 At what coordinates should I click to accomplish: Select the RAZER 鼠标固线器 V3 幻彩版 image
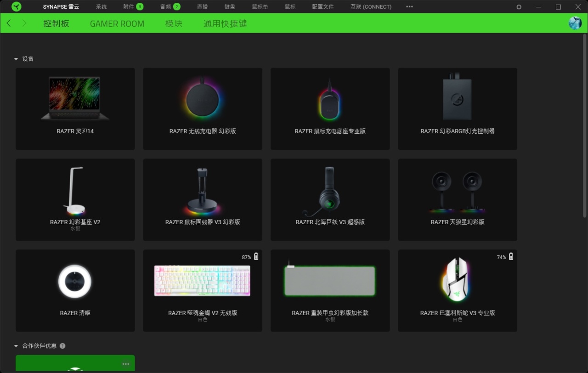203,192
